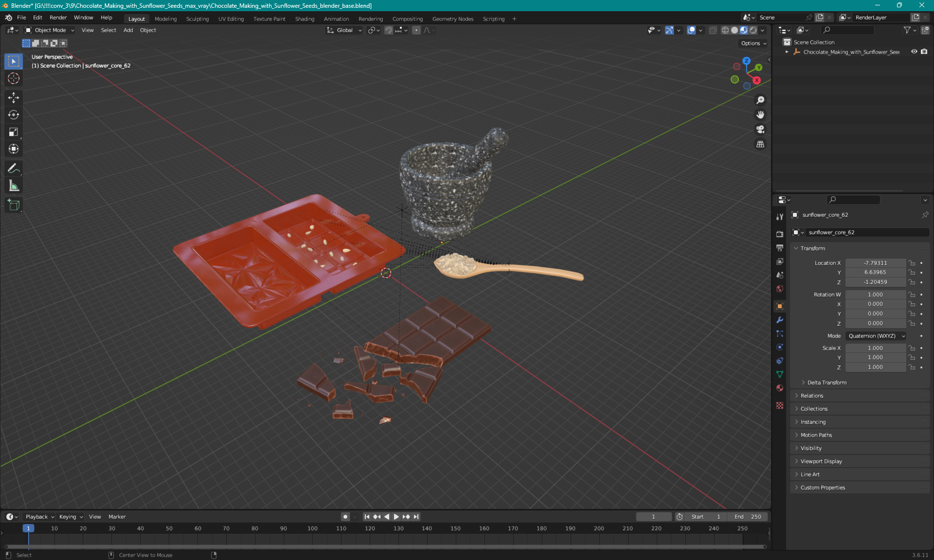This screenshot has height=560, width=934.
Task: Open the Shading workspace tab
Action: click(304, 18)
